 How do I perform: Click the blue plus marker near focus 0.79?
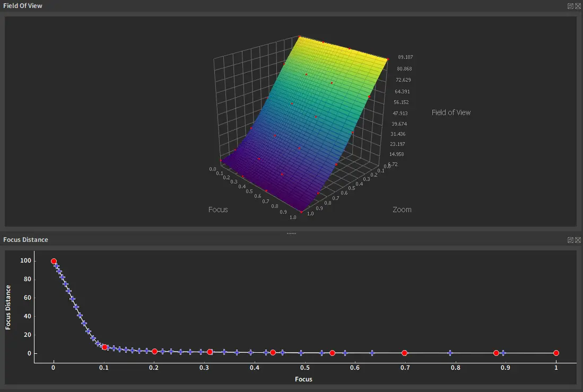click(450, 353)
